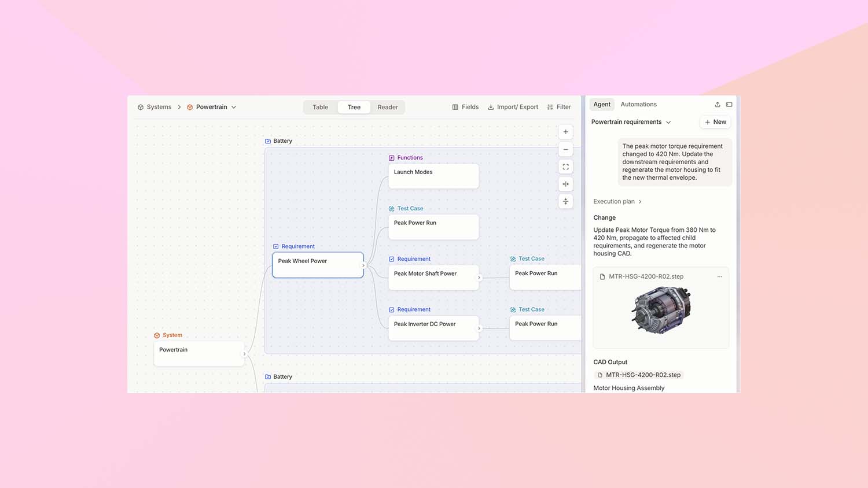Click the MTR-HSG-4200-R02.step filename under CAD Output
The height and width of the screenshot is (488, 868).
[x=643, y=375]
